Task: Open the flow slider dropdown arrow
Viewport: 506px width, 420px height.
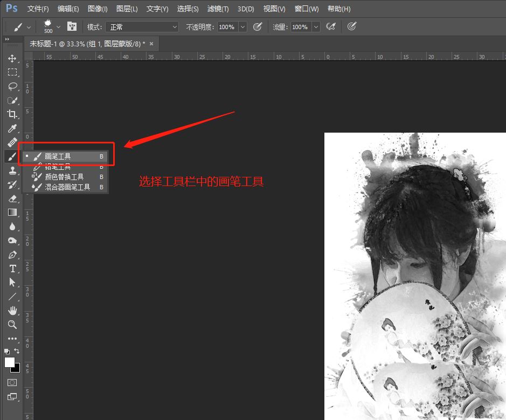Action: 316,27
